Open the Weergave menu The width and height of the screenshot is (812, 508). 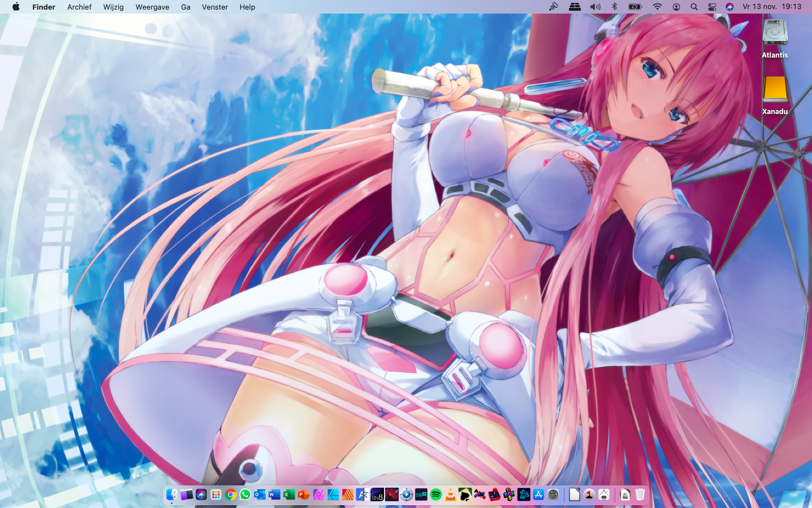tap(152, 7)
